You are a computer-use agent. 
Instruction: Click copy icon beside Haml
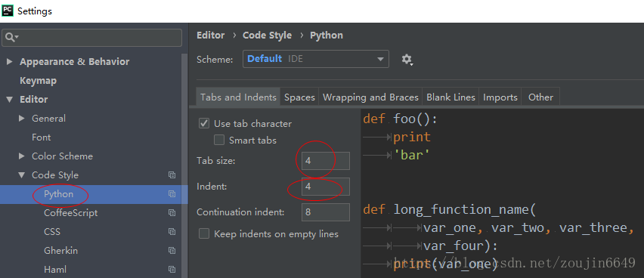click(172, 270)
